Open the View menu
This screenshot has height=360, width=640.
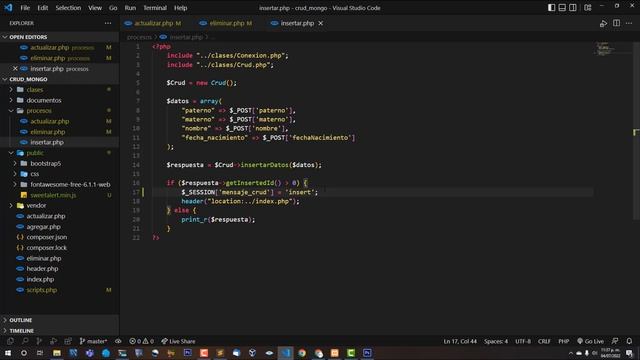tap(95, 8)
